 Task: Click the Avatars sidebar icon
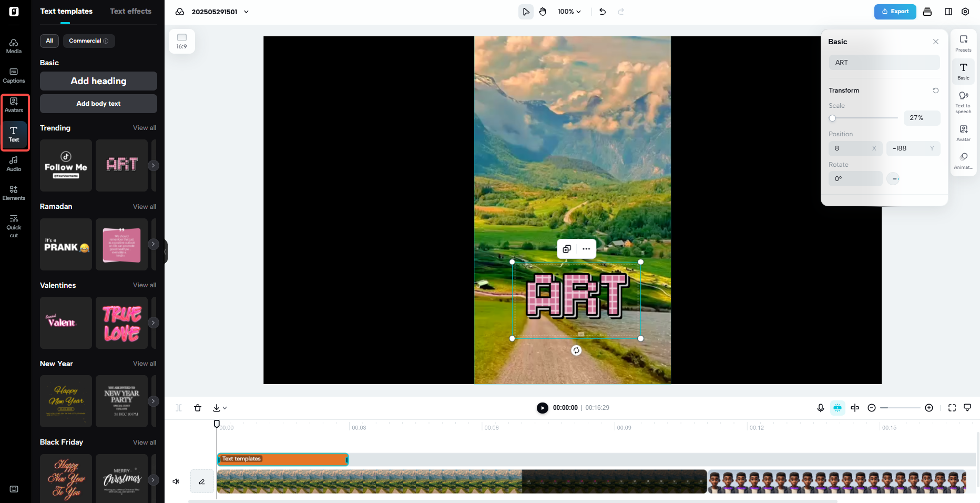coord(14,104)
